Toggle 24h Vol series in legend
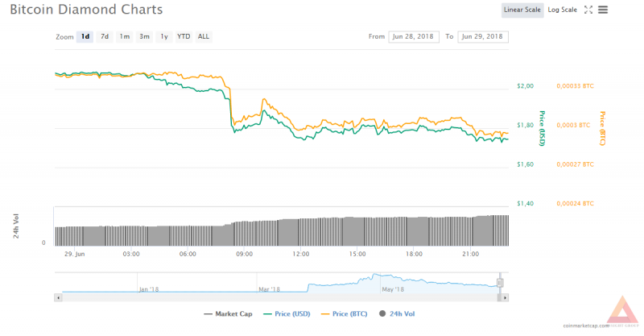The height and width of the screenshot is (336, 644). pos(397,313)
